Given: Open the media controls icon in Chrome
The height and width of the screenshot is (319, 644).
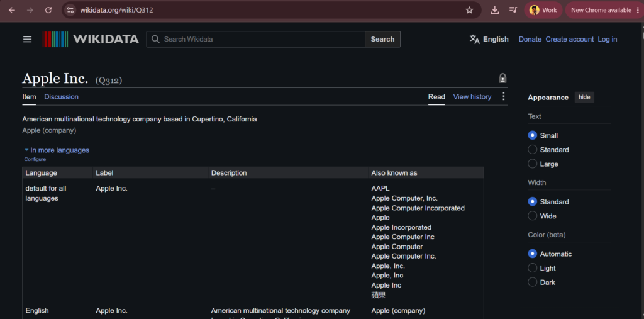Looking at the screenshot, I should click(x=513, y=10).
